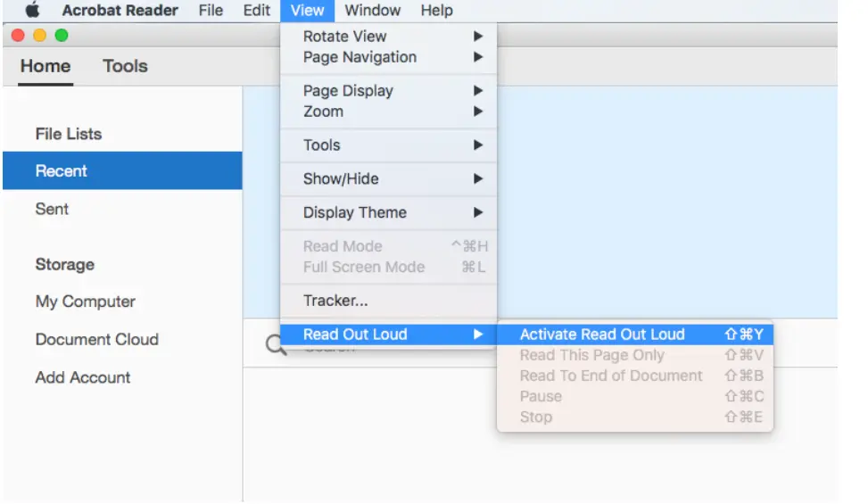Expand the Page Display submenu

389,90
